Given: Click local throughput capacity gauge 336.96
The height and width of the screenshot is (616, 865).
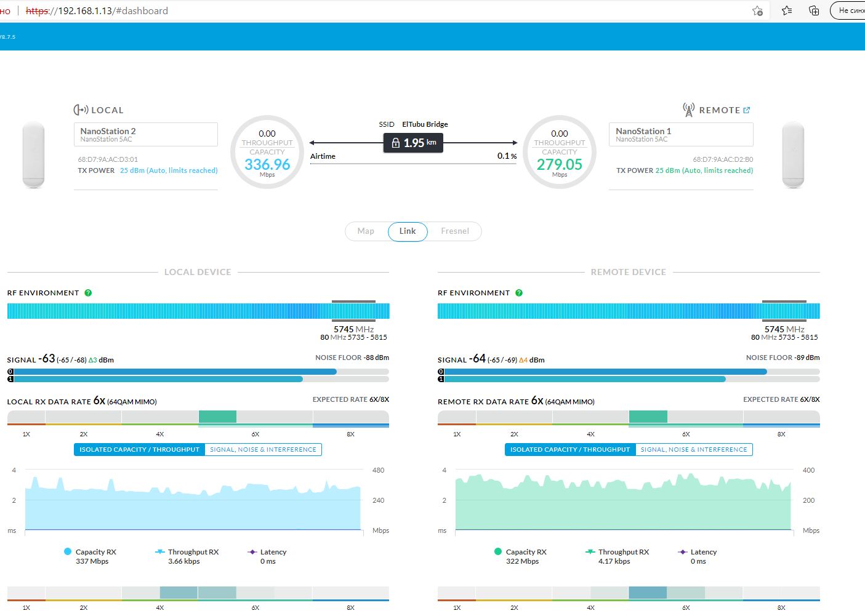Looking at the screenshot, I should tap(267, 153).
